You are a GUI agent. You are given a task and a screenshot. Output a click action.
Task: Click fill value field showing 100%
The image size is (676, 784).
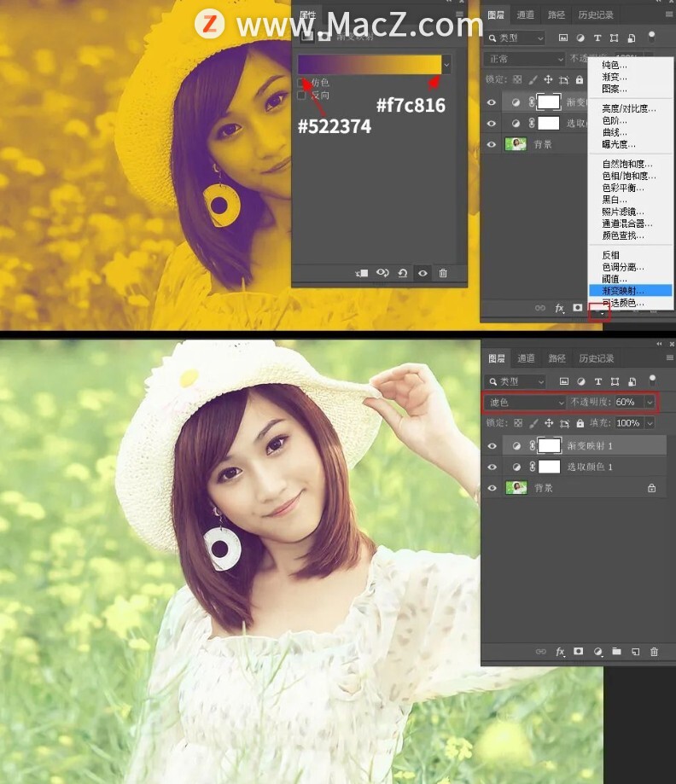[628, 423]
